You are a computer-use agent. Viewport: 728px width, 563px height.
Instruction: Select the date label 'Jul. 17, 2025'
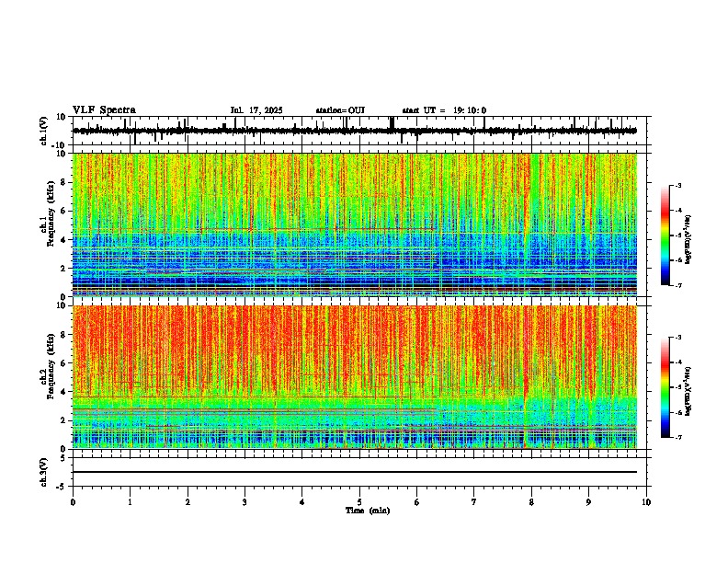(256, 110)
